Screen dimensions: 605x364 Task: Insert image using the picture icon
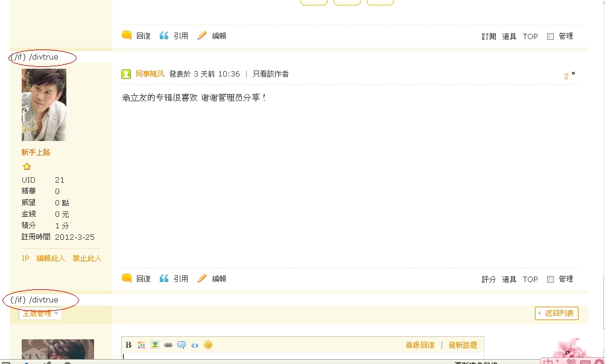(x=155, y=345)
